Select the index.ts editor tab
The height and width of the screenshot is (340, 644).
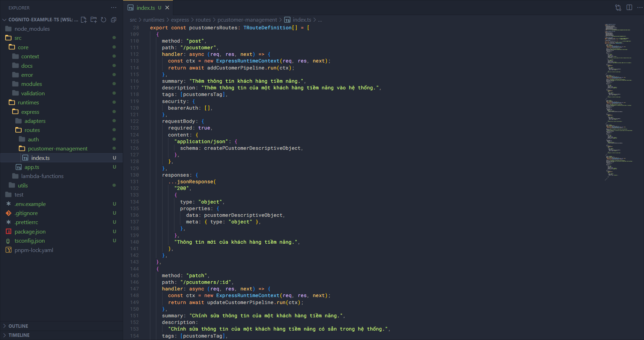145,8
